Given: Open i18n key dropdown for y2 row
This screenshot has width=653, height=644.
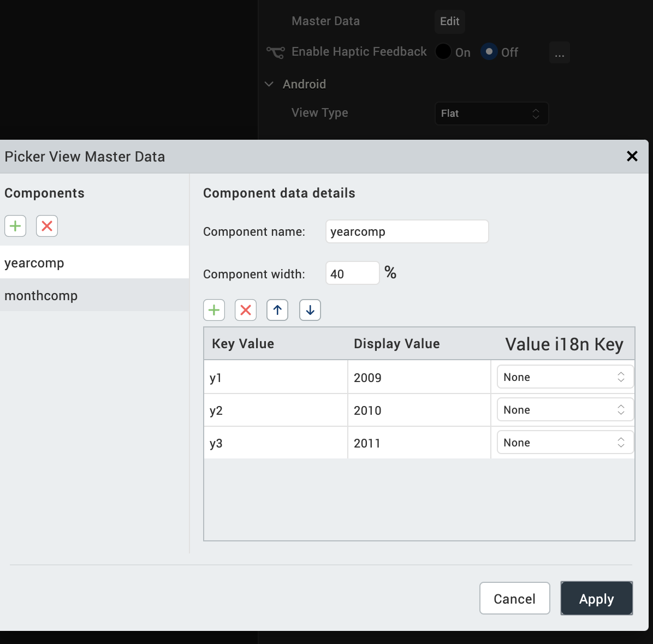Looking at the screenshot, I should pos(565,410).
